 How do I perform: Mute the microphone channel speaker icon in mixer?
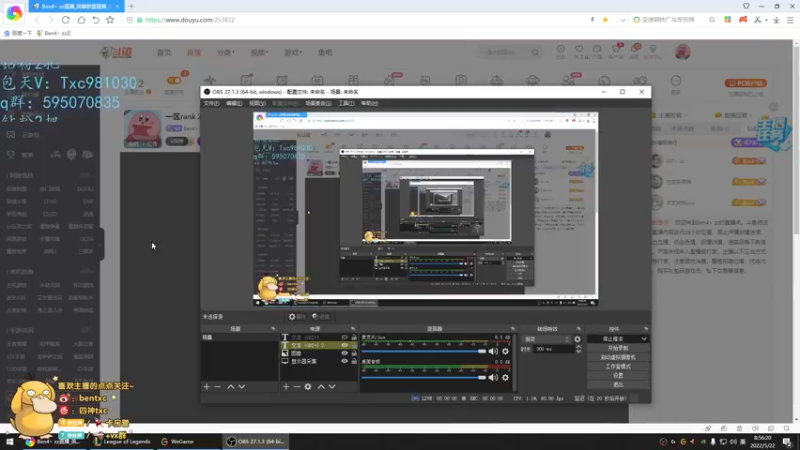493,351
